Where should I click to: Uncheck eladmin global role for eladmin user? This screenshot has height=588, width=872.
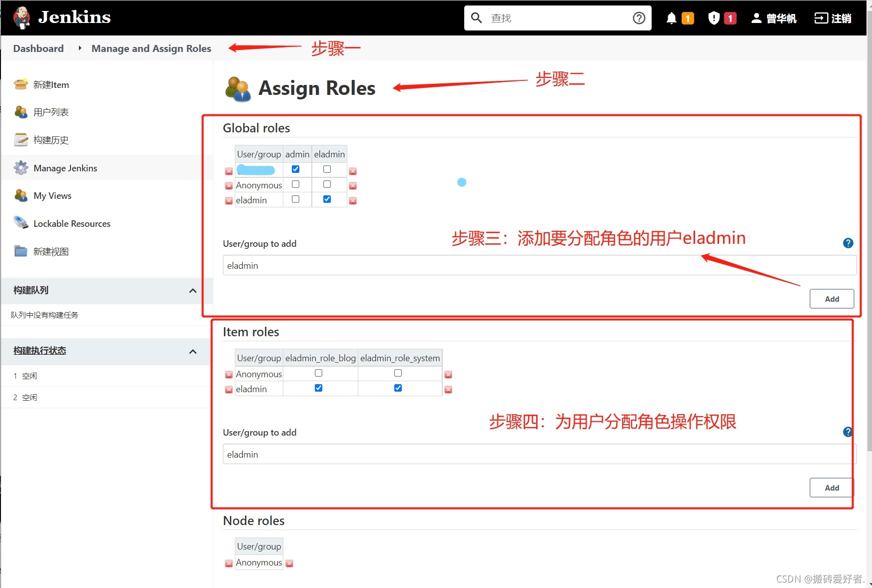[327, 199]
